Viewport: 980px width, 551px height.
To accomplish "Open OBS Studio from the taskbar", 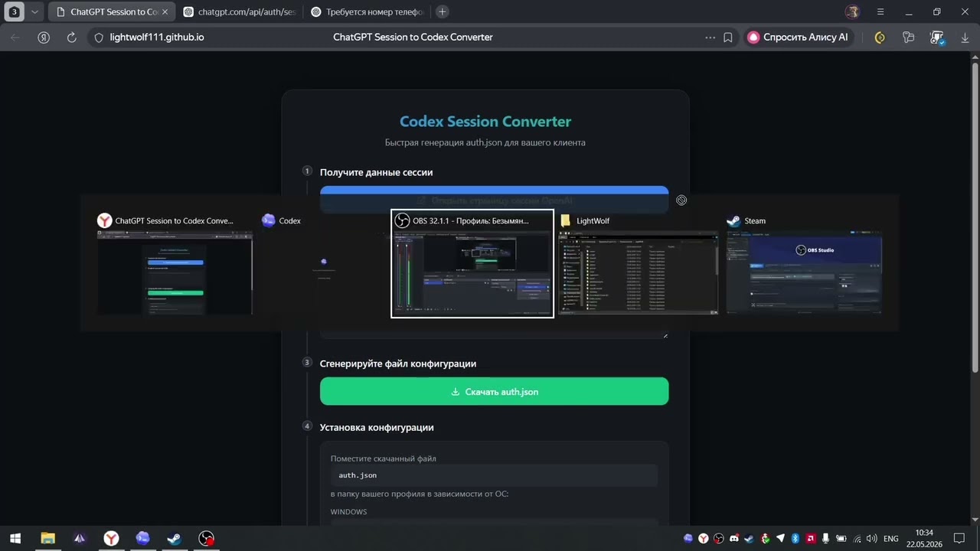I will pos(207,539).
